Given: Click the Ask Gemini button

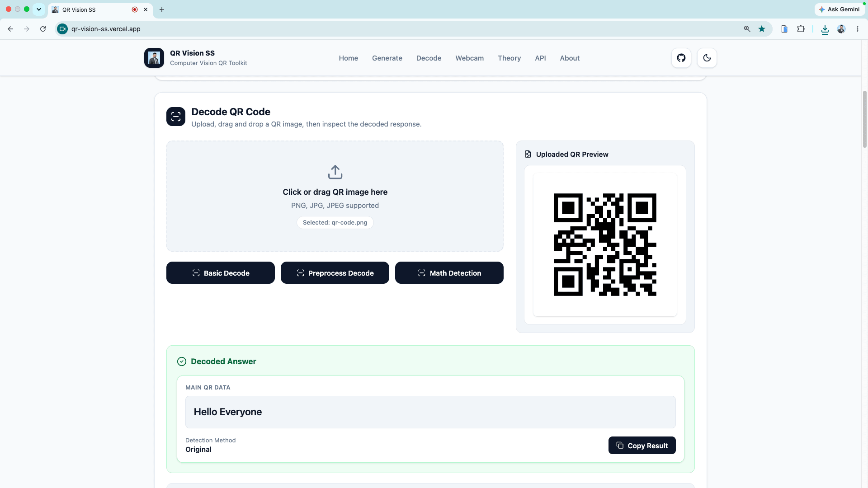Looking at the screenshot, I should [x=839, y=9].
